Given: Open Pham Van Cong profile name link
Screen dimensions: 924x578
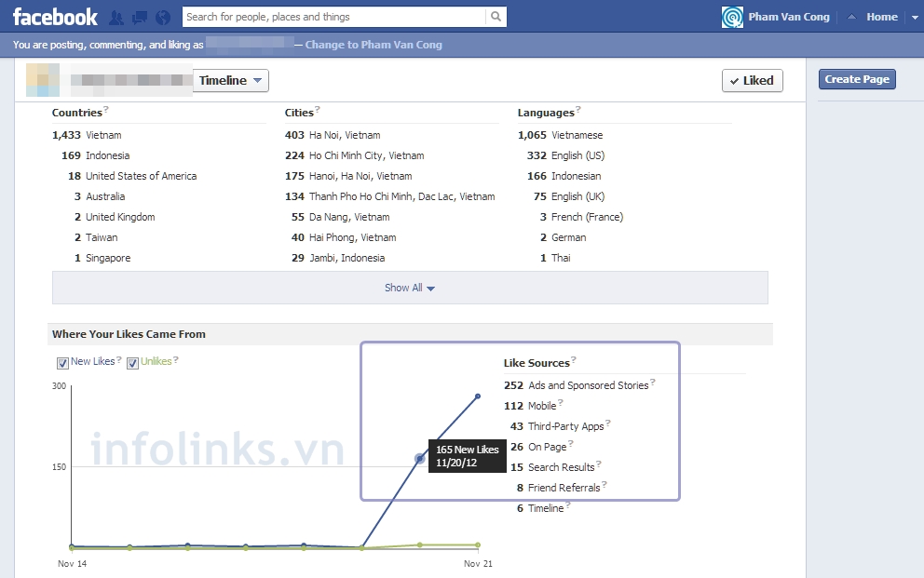Looking at the screenshot, I should pos(788,17).
